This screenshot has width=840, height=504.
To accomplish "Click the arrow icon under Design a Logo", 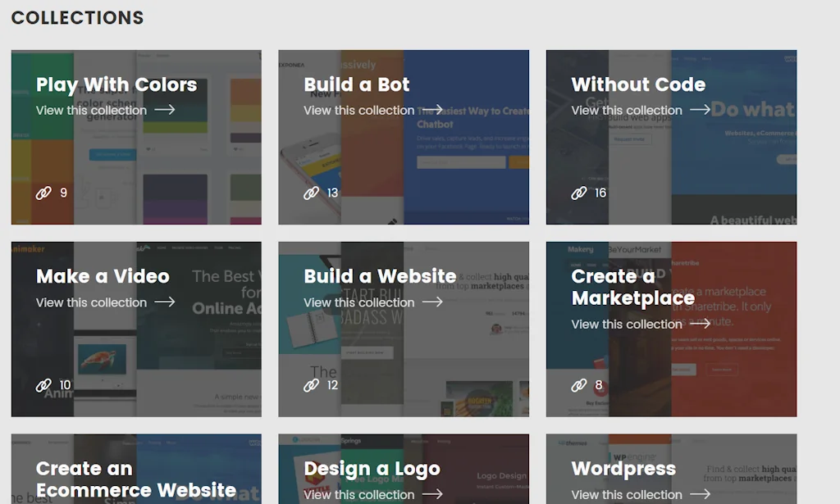I will tap(431, 494).
